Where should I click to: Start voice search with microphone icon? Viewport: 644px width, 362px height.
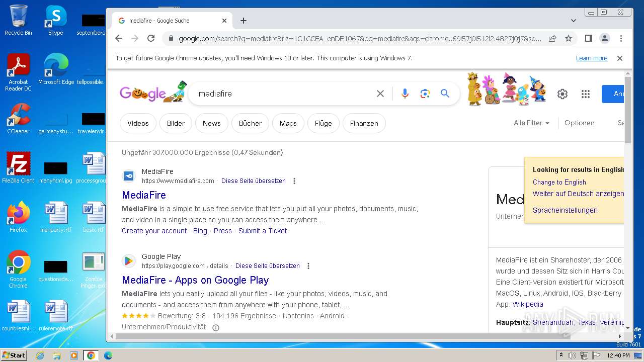[405, 94]
